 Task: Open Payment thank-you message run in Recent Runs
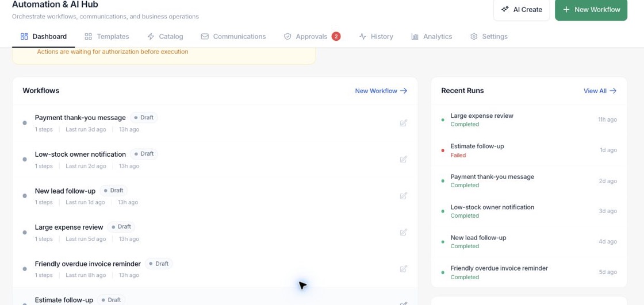[528, 180]
